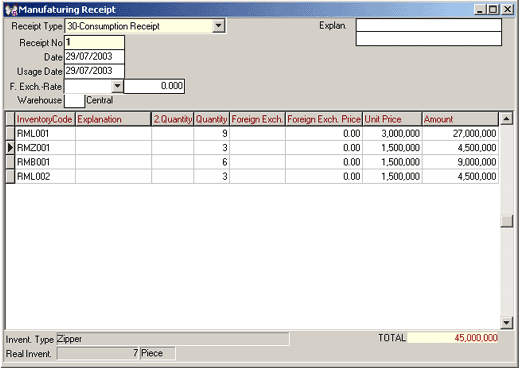520x371 pixels.
Task: Click the current-row arrow beside RMZ001
Action: (x=10, y=148)
